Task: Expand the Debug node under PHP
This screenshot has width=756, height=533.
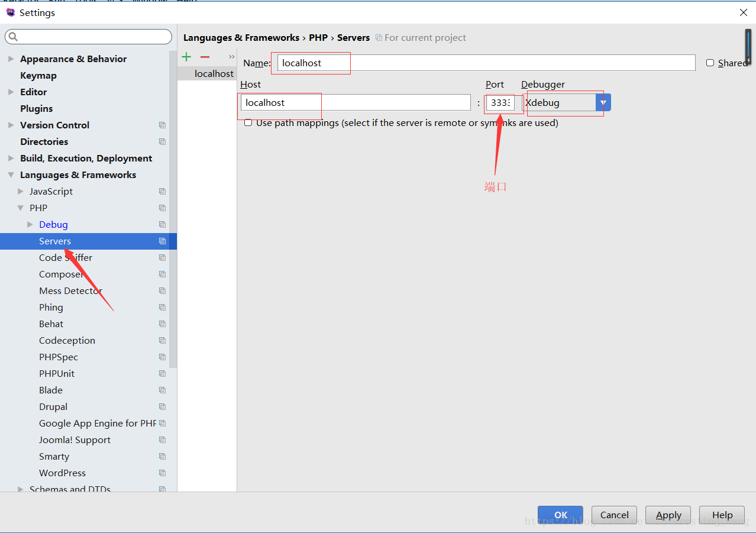Action: click(30, 225)
